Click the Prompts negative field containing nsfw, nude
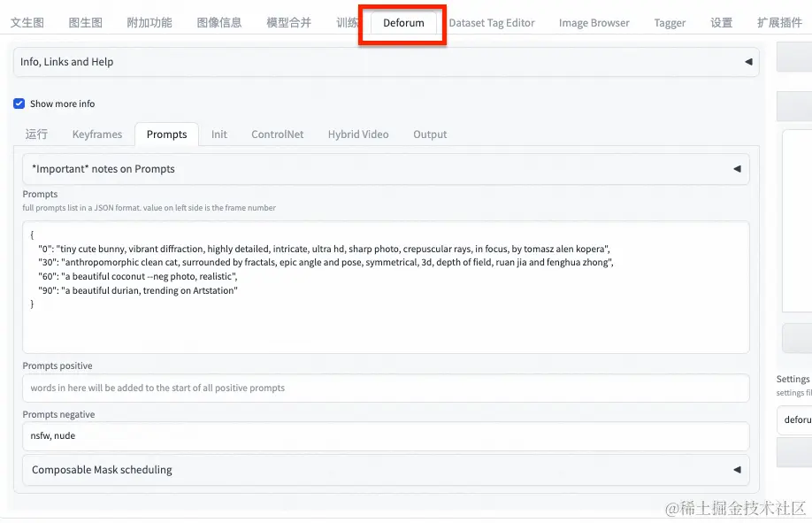The image size is (812, 523). tap(386, 436)
